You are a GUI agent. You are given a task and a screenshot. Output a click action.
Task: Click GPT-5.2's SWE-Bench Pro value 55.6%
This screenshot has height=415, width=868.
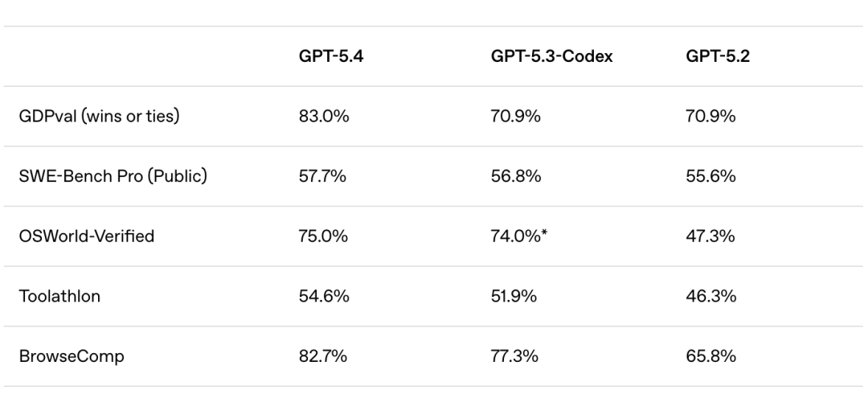(710, 176)
